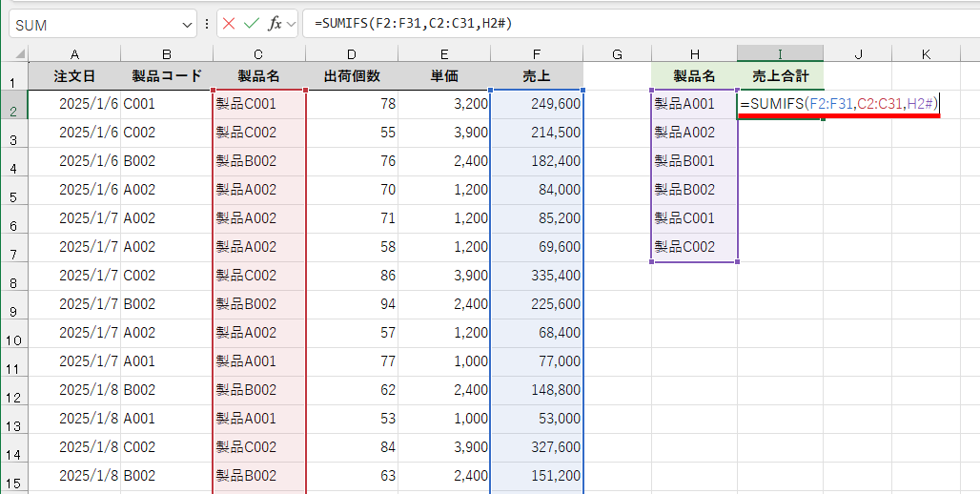
Task: Cancel the formula entry with the X icon
Action: click(229, 24)
